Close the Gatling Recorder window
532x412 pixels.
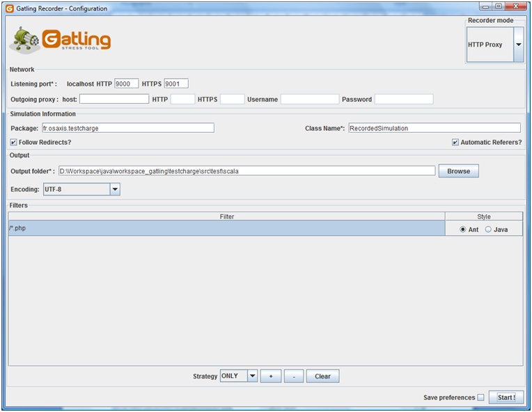coord(516,6)
